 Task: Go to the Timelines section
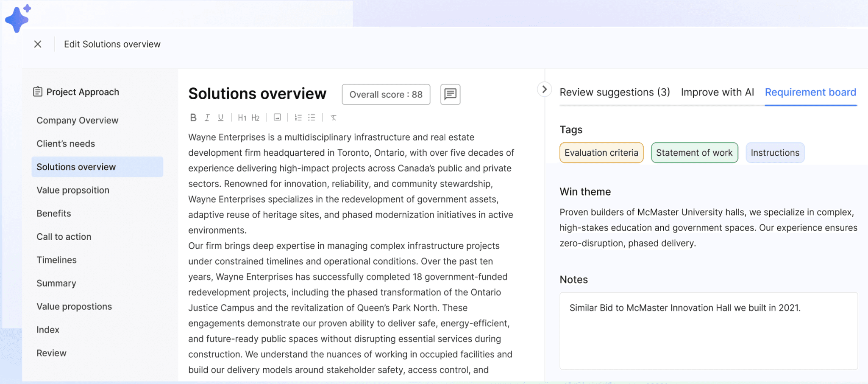click(57, 260)
